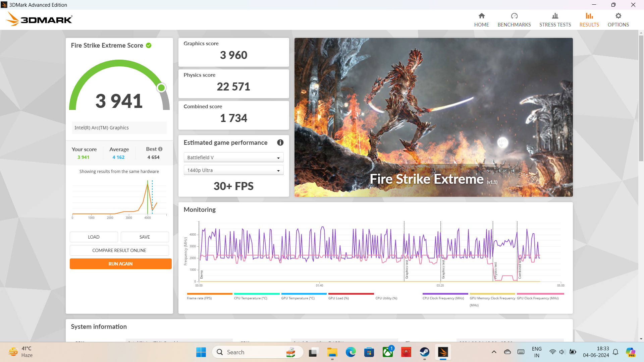Open Options gear icon
Image resolution: width=644 pixels, height=362 pixels.
click(x=618, y=16)
